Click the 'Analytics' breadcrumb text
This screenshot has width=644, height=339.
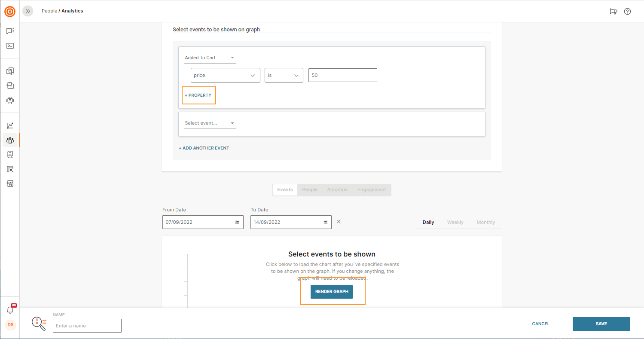(72, 11)
